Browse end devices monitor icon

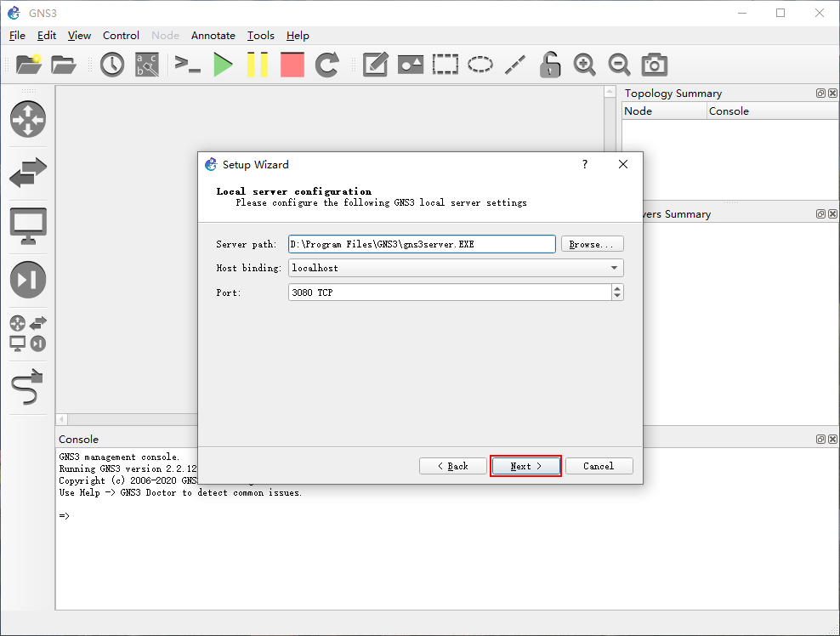28,226
